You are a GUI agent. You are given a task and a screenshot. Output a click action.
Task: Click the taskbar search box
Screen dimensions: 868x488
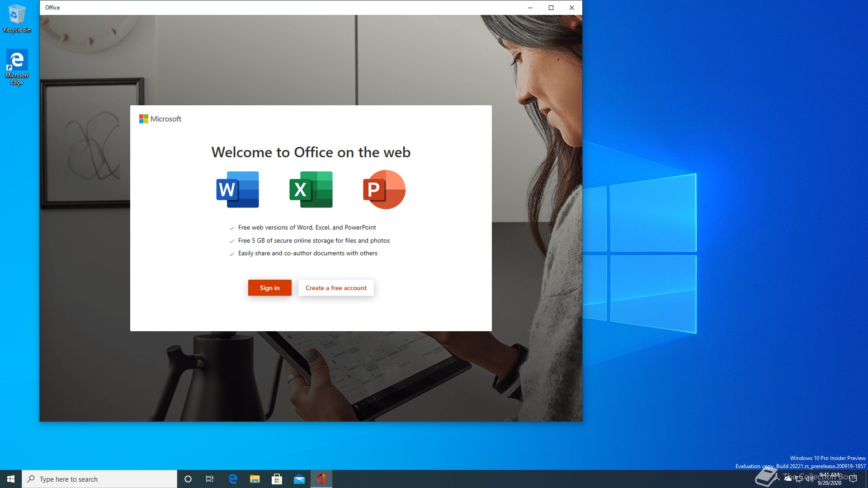[x=99, y=479]
